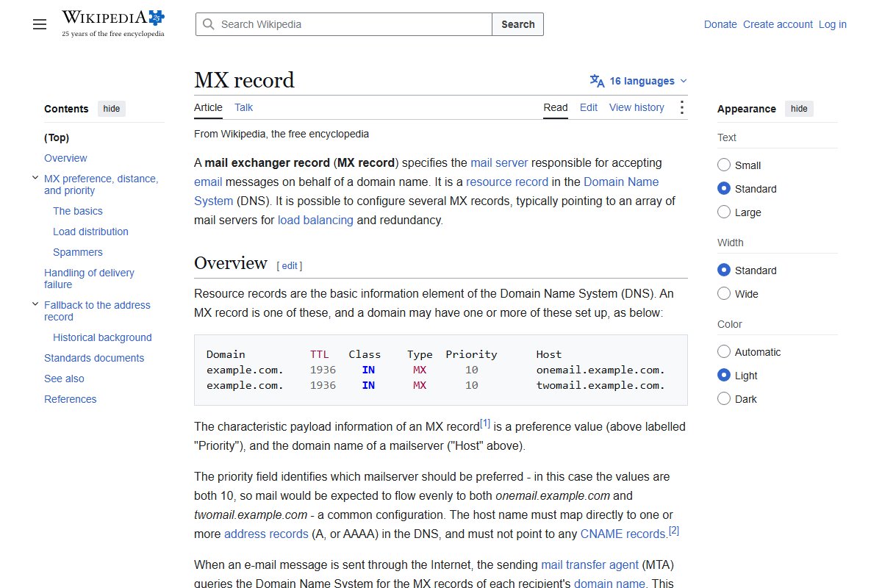Click the magnifier icon in search box
882x588 pixels.
208,24
